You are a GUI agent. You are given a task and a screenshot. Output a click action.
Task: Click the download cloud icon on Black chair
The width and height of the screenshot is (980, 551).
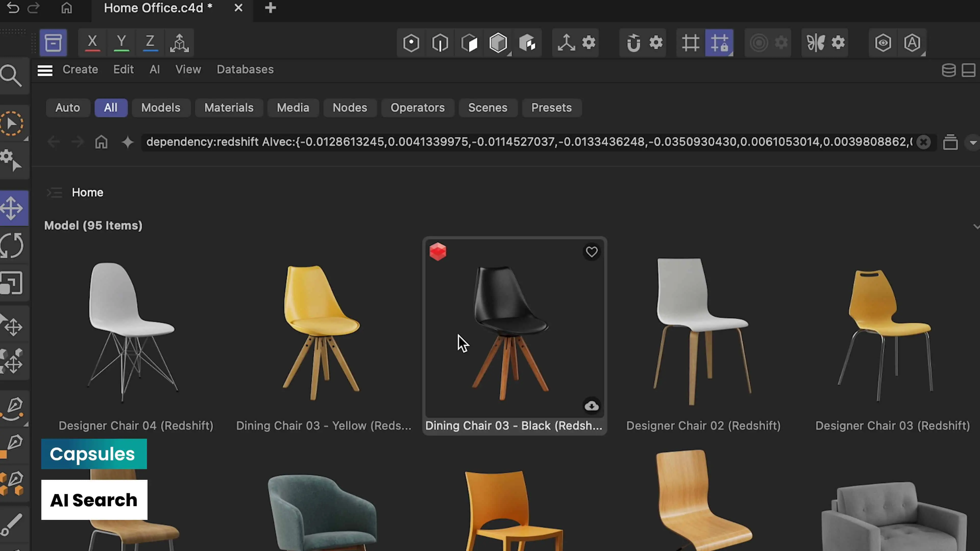(x=591, y=406)
